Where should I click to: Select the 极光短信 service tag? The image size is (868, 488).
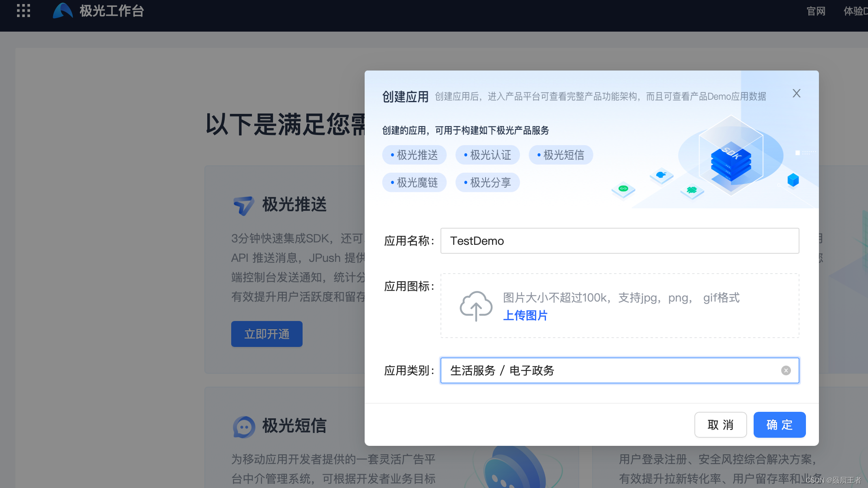561,155
